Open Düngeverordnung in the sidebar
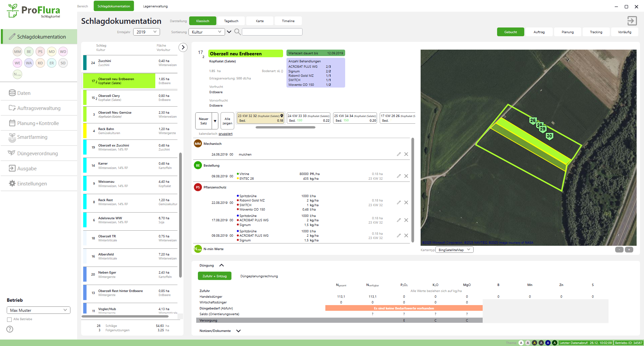The width and height of the screenshot is (644, 346). tap(38, 154)
